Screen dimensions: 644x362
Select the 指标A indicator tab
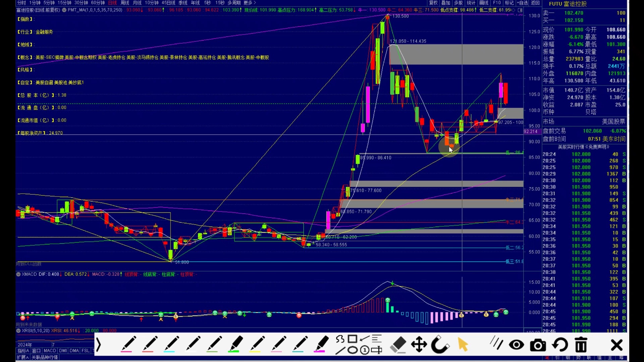(23, 351)
